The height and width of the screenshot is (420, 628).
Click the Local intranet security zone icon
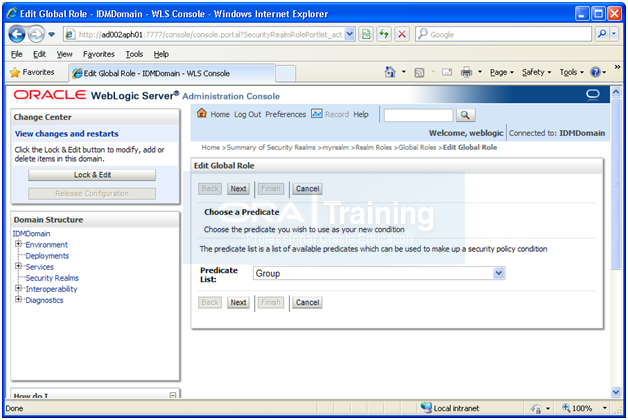coord(426,408)
